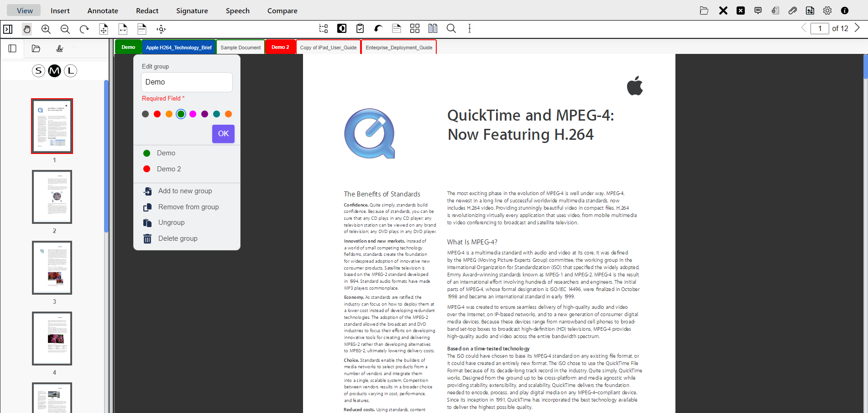This screenshot has height=413, width=868.
Task: Click the undo curved arrow icon
Action: (x=378, y=29)
